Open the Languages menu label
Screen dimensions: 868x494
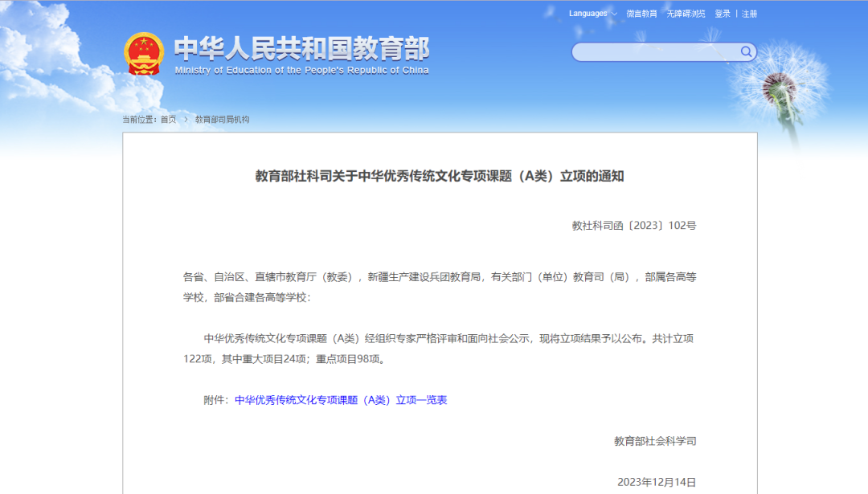click(588, 14)
